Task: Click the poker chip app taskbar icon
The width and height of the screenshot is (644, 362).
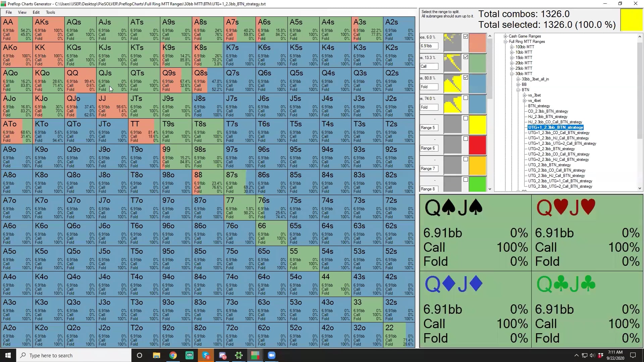Action: pyautogui.click(x=239, y=355)
